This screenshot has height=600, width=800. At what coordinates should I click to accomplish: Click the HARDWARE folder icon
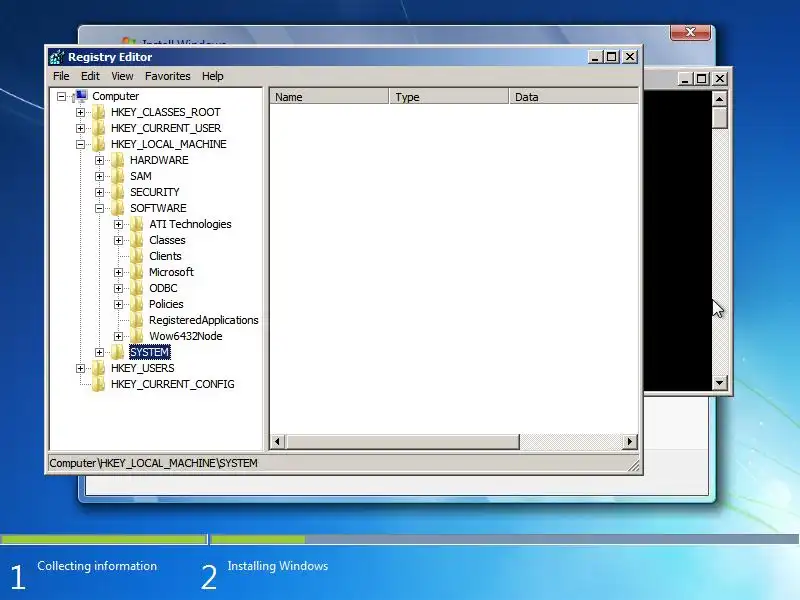[118, 160]
